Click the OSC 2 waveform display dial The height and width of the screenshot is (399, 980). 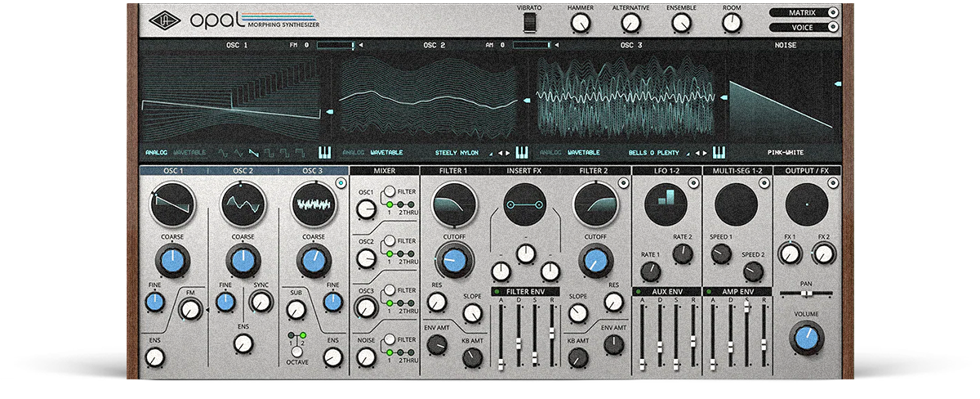[243, 204]
